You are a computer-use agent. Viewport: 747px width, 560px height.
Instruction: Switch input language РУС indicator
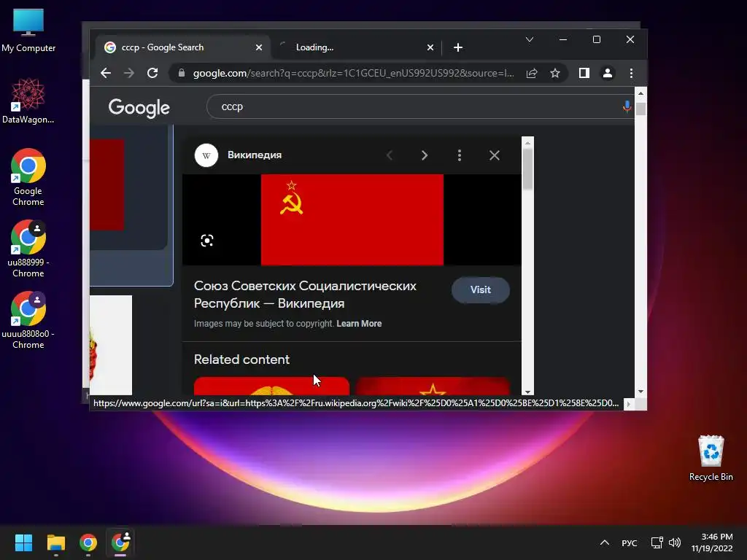coord(630,542)
